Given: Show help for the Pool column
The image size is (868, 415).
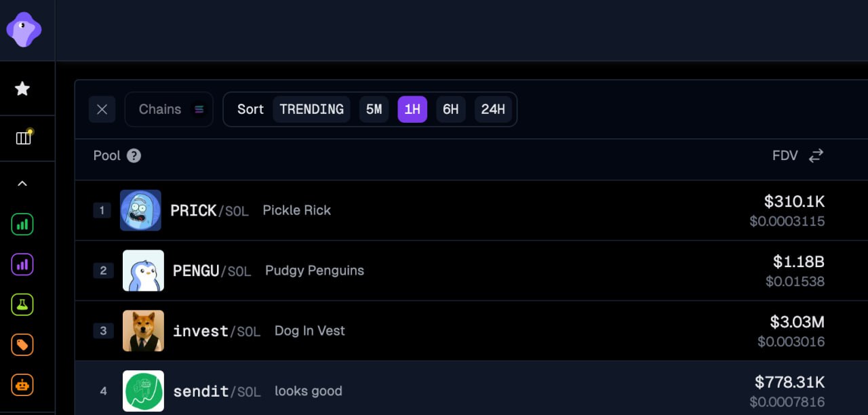Looking at the screenshot, I should click(134, 156).
